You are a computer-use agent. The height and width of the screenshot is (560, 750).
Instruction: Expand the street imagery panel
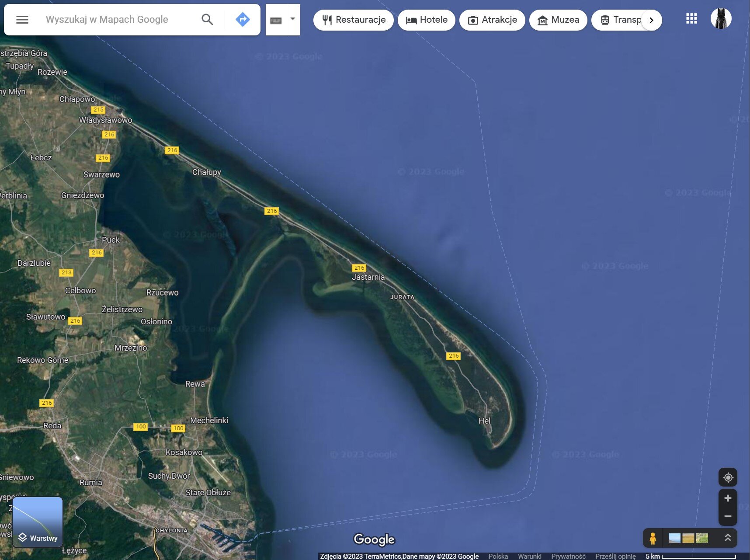point(728,538)
